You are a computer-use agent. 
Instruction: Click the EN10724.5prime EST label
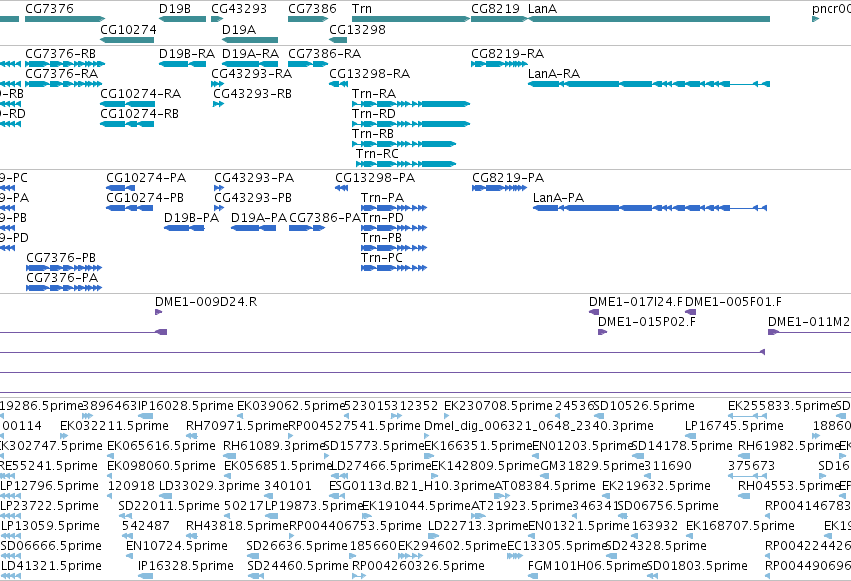[x=177, y=547]
